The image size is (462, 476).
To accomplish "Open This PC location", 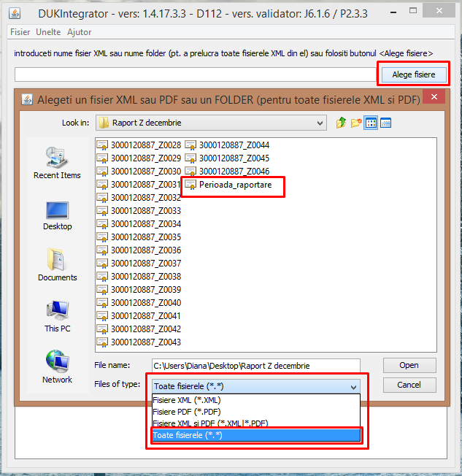I will coord(57,317).
